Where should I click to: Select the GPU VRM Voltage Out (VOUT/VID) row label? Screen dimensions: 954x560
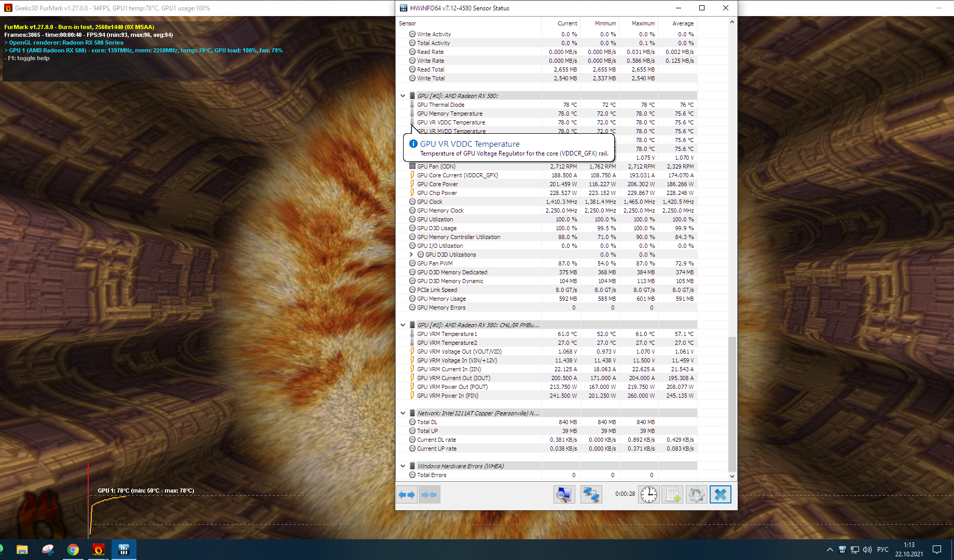point(459,352)
